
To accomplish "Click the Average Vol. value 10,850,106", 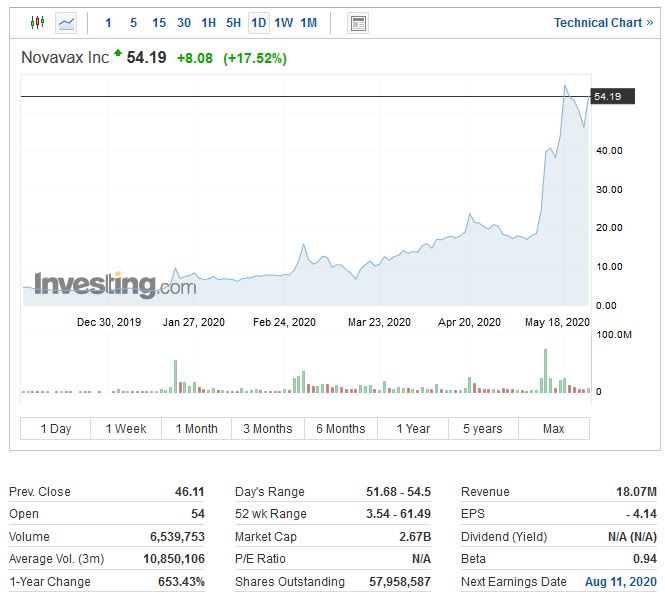I will click(174, 558).
